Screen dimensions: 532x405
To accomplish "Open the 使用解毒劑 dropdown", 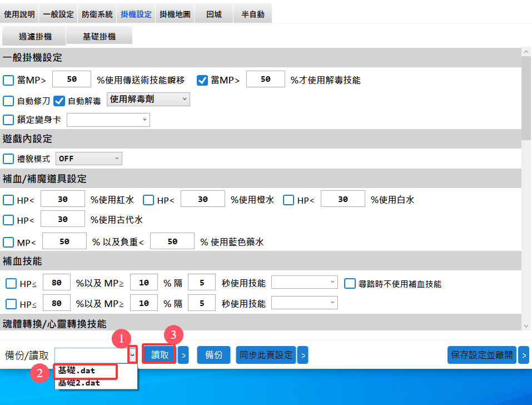I will pyautogui.click(x=148, y=99).
